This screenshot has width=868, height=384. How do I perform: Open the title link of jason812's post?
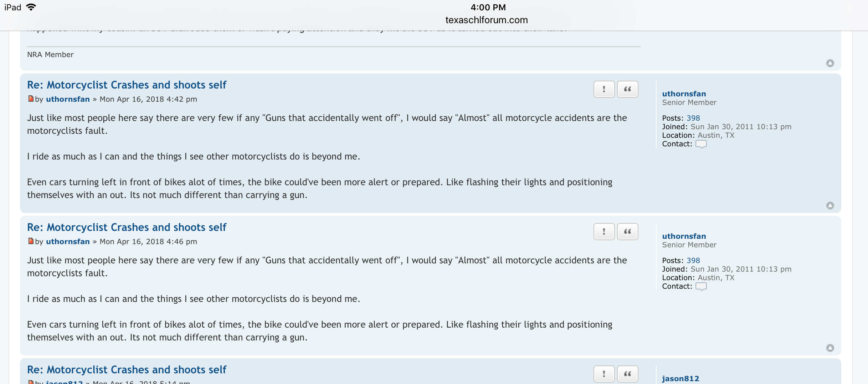coord(127,370)
